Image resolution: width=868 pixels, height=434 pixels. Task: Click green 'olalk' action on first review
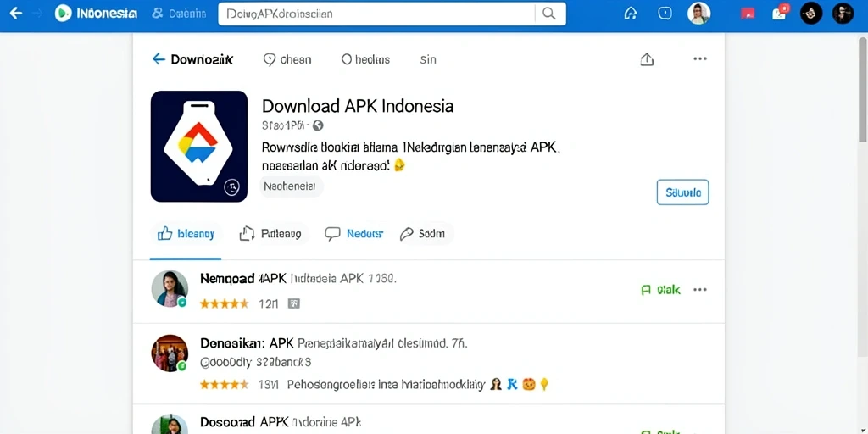point(660,290)
